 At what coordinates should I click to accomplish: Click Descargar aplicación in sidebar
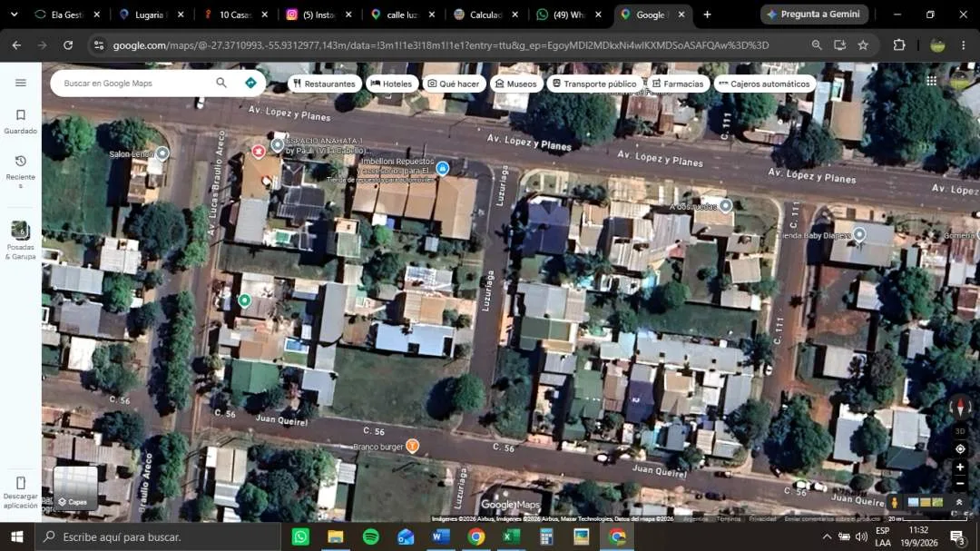(21, 492)
